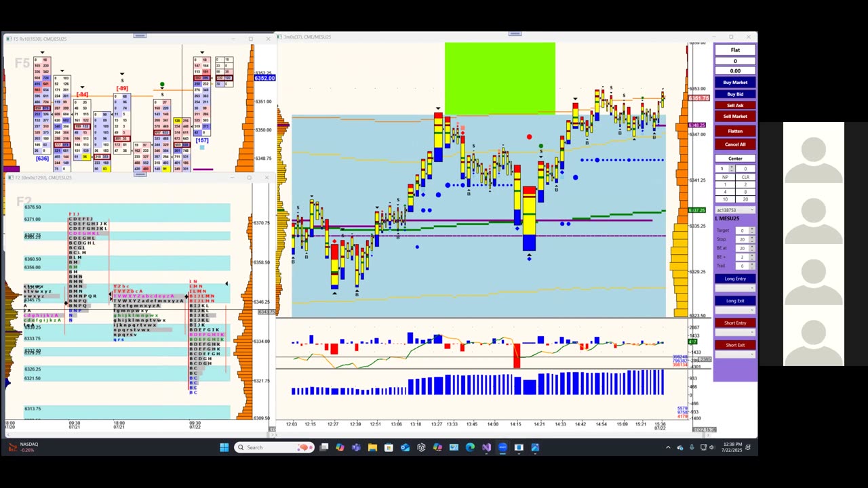The image size is (868, 488).
Task: Open Visual Studio from the taskbar
Action: 486,447
